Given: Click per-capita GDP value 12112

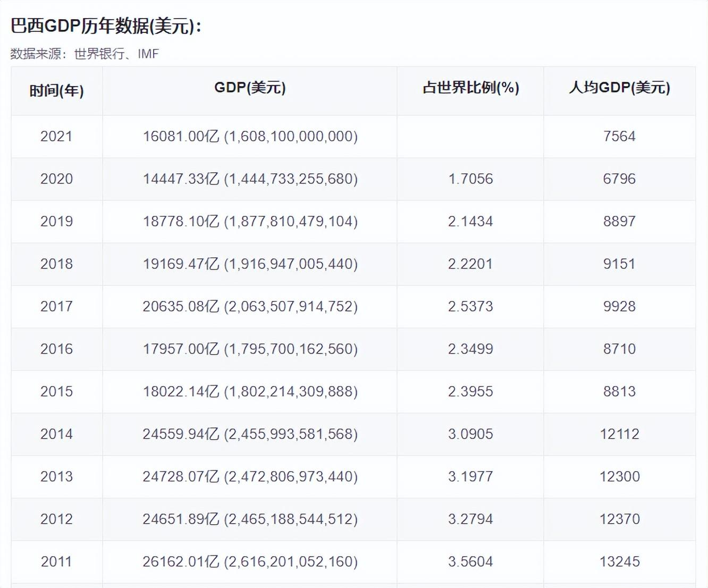Looking at the screenshot, I should pos(619,434).
